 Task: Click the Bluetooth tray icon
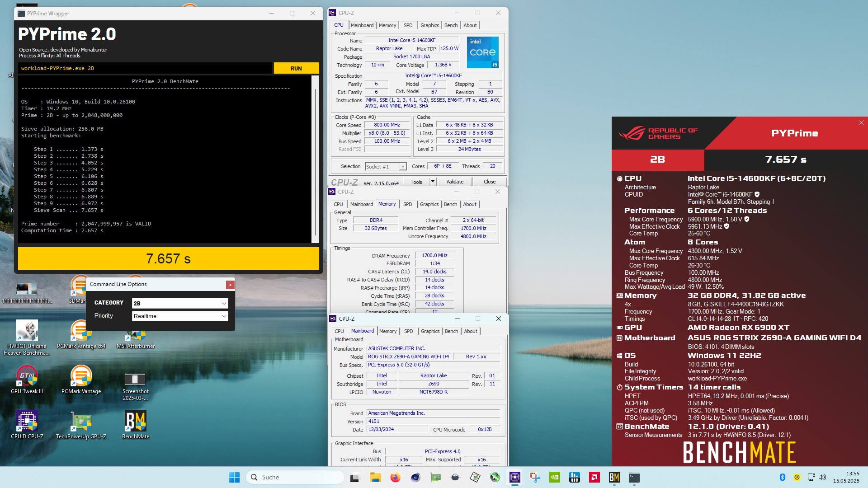783,477
